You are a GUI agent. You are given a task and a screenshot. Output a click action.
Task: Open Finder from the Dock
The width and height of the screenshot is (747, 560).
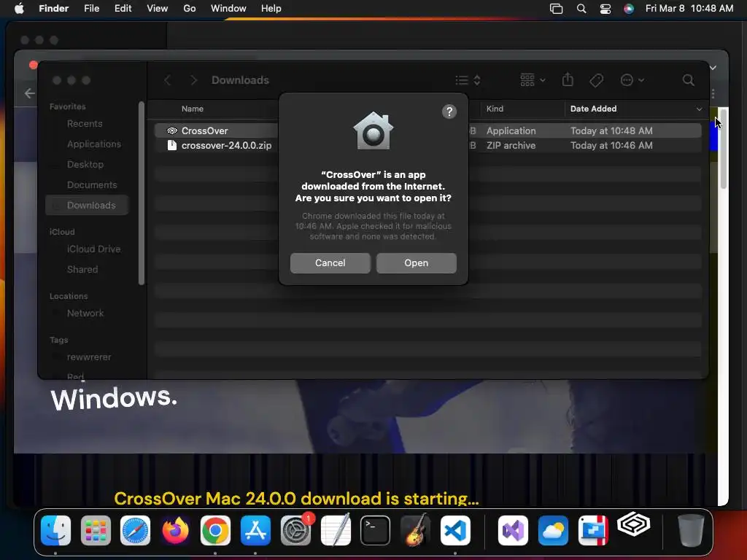pyautogui.click(x=55, y=530)
